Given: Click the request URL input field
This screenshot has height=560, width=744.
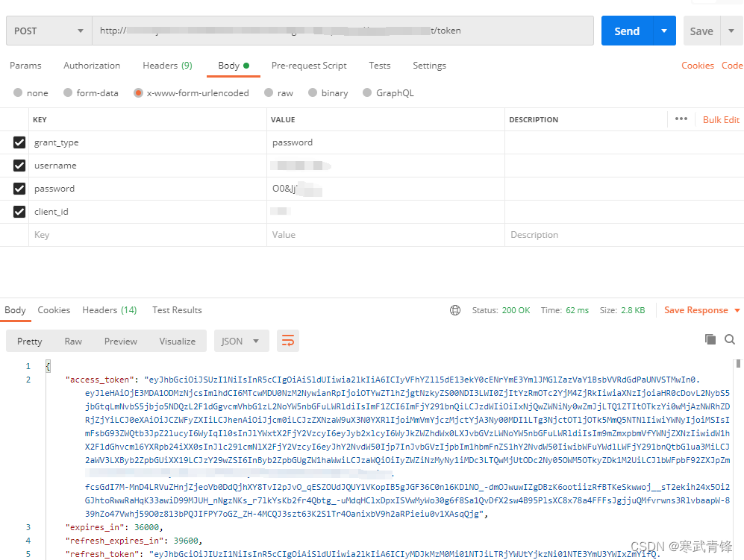Looking at the screenshot, I should tap(336, 31).
